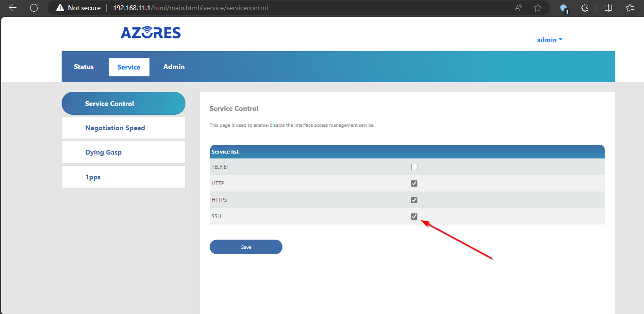This screenshot has width=644, height=314.
Task: Open 1pps in the sidebar
Action: click(123, 177)
